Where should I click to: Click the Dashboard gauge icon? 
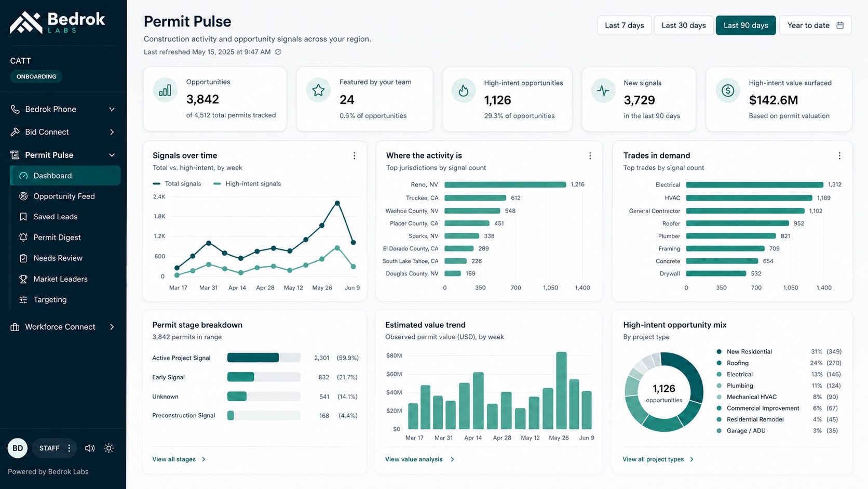(x=23, y=176)
